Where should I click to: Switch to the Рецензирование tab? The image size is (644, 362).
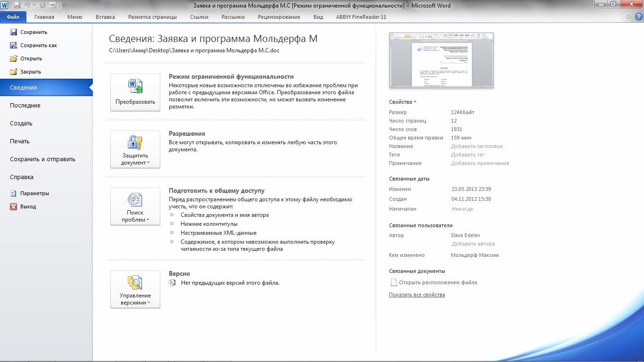279,17
